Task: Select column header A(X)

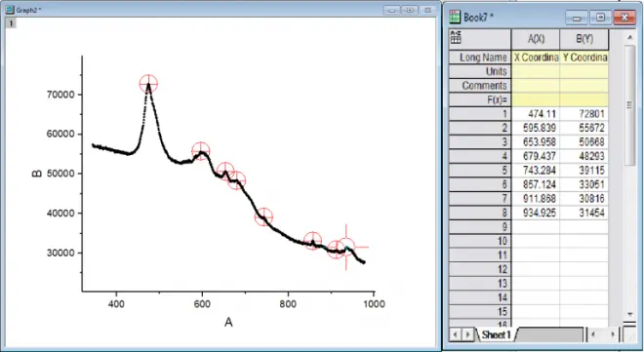Action: 536,39
